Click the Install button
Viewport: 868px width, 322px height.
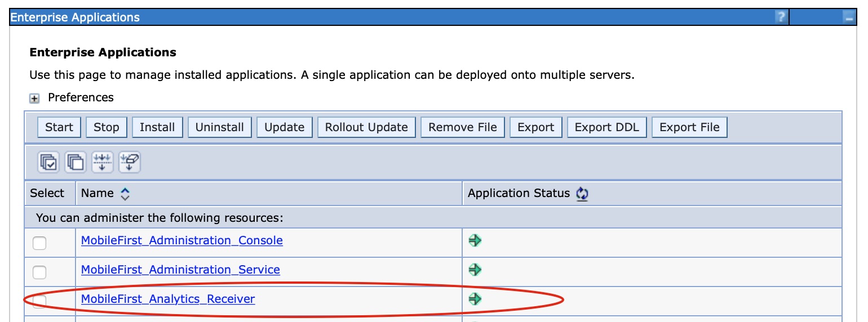[x=157, y=127]
